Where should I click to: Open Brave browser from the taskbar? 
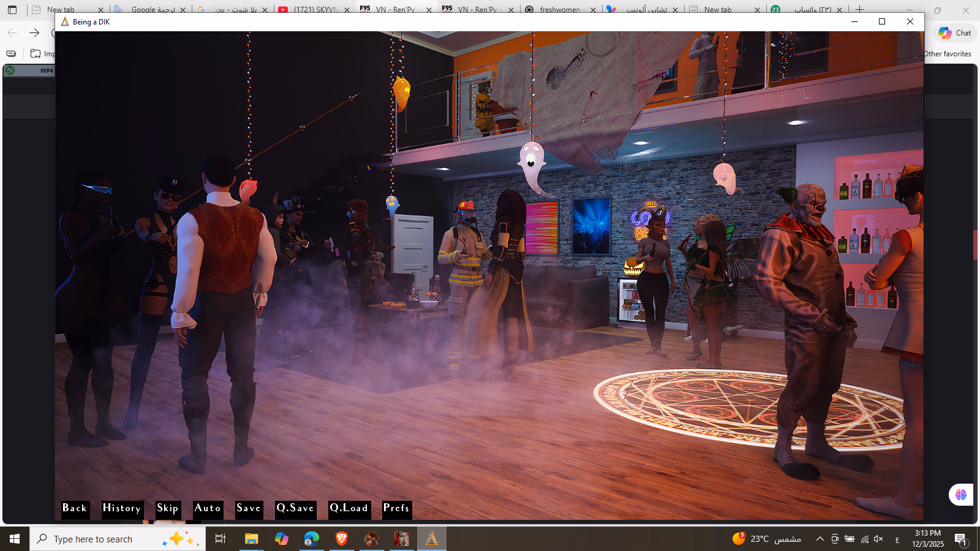[342, 539]
